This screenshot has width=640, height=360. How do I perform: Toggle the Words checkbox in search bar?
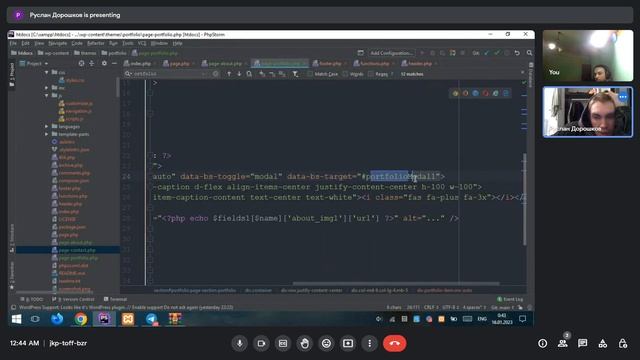[x=346, y=74]
